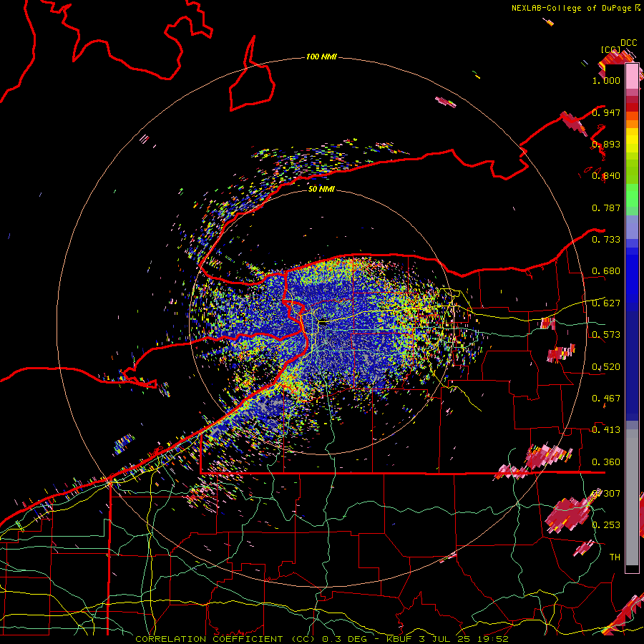This screenshot has width=644, height=644.
Task: Pick the gray band of the color scale
Action: pos(632,497)
